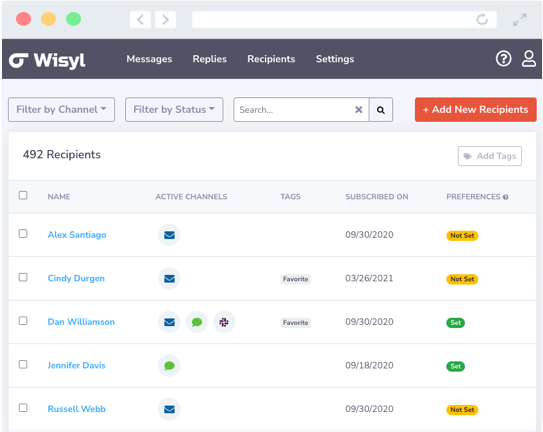This screenshot has height=432, width=543.
Task: Go to the Replies menu
Action: click(x=210, y=59)
